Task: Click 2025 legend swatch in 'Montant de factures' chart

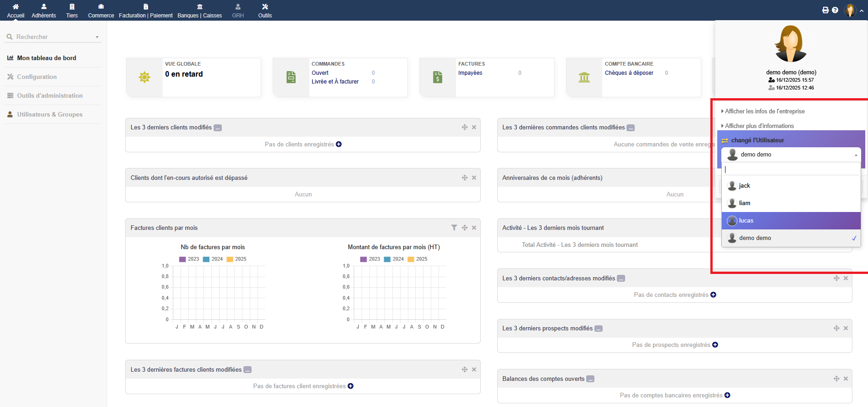Action: coord(411,259)
